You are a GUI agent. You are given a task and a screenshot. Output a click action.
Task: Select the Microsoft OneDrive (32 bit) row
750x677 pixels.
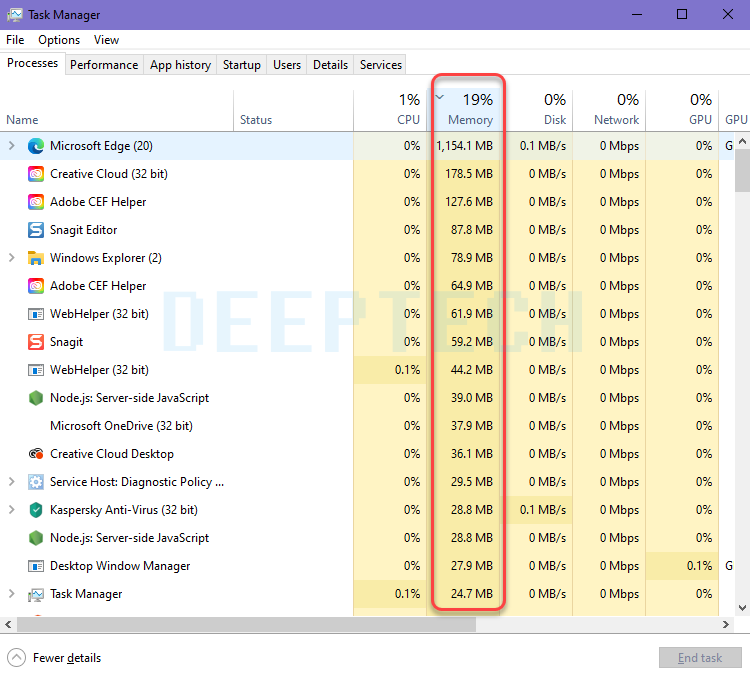(367, 426)
